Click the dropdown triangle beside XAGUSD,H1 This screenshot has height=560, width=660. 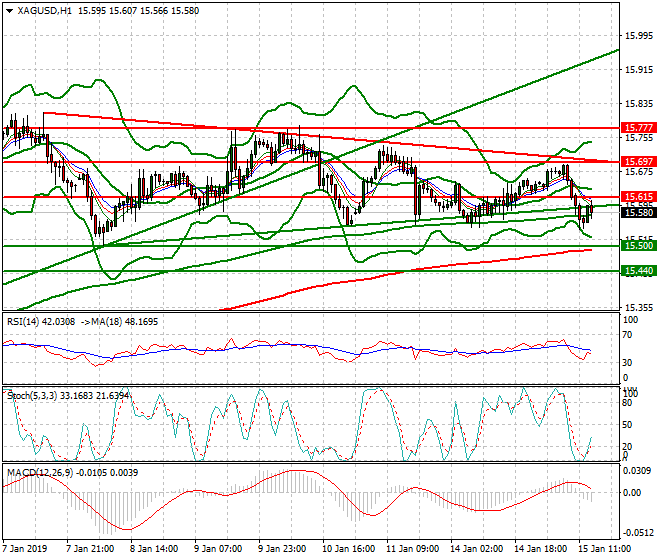tap(10, 11)
